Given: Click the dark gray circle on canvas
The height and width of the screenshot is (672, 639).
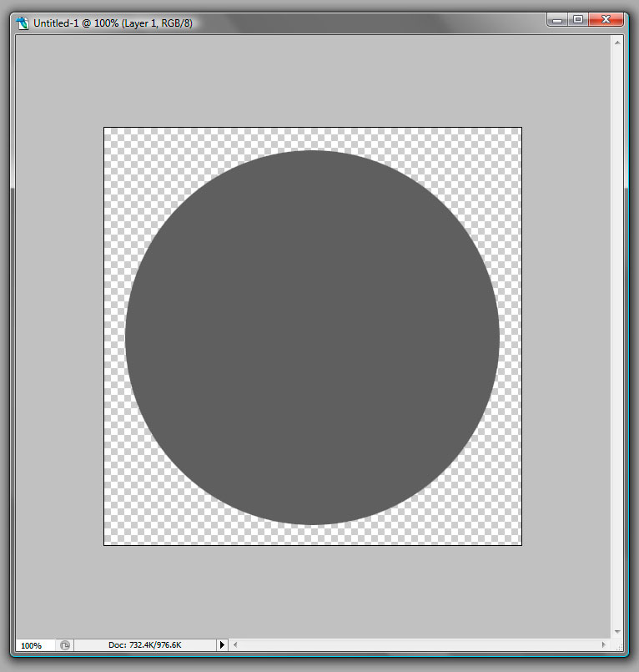Looking at the screenshot, I should coord(312,337).
